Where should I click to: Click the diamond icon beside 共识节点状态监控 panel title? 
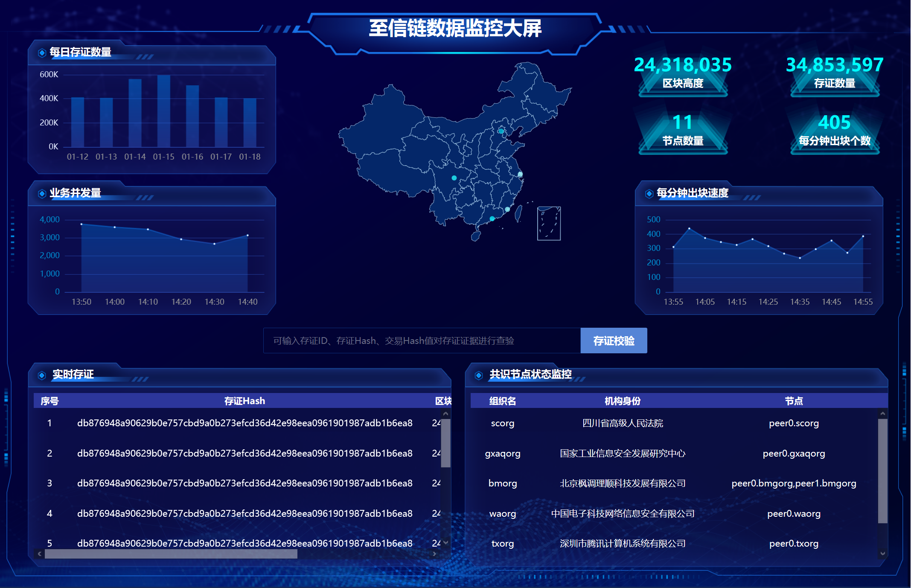[479, 376]
